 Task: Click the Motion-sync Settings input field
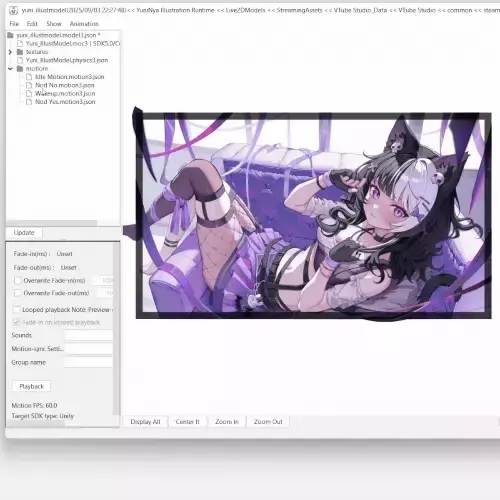click(x=88, y=349)
